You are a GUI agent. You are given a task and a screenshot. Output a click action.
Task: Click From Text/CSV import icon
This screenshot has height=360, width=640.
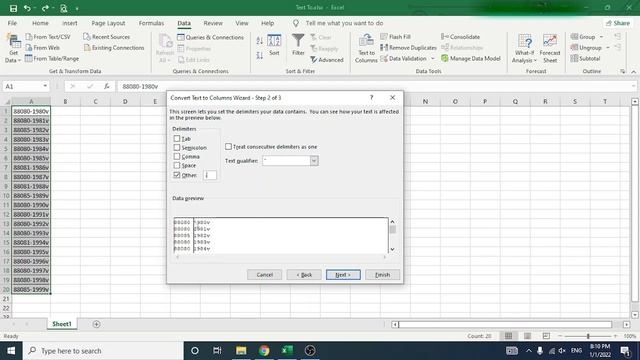(x=48, y=37)
